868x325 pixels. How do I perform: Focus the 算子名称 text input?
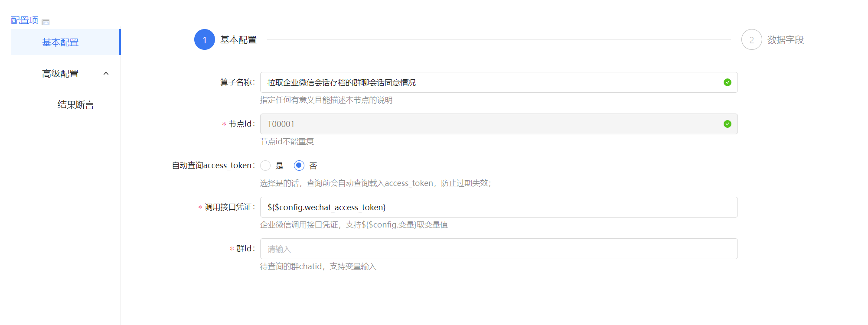coord(490,82)
